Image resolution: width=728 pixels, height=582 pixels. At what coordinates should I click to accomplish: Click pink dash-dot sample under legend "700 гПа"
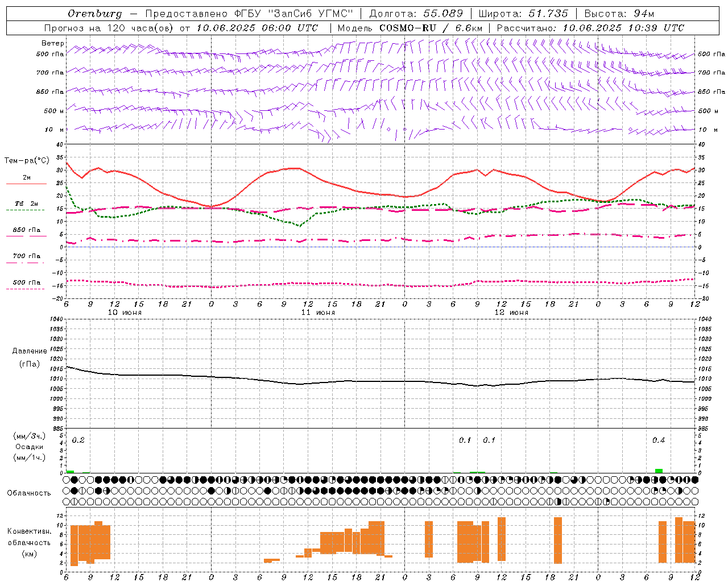(25, 263)
